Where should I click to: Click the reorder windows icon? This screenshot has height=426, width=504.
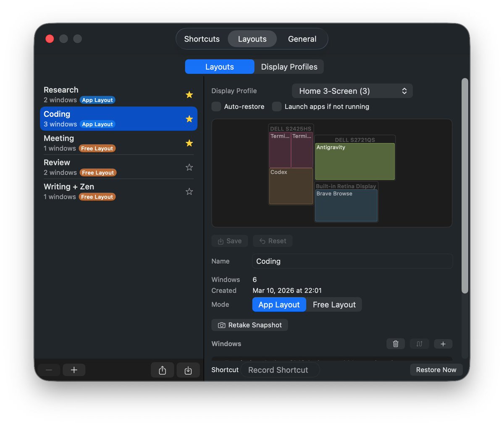419,344
